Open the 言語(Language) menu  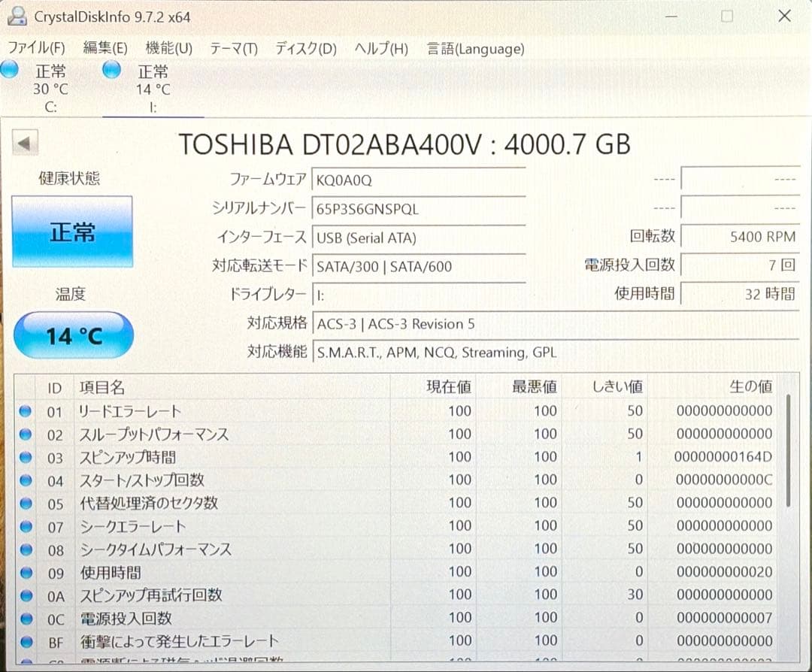pos(475,49)
